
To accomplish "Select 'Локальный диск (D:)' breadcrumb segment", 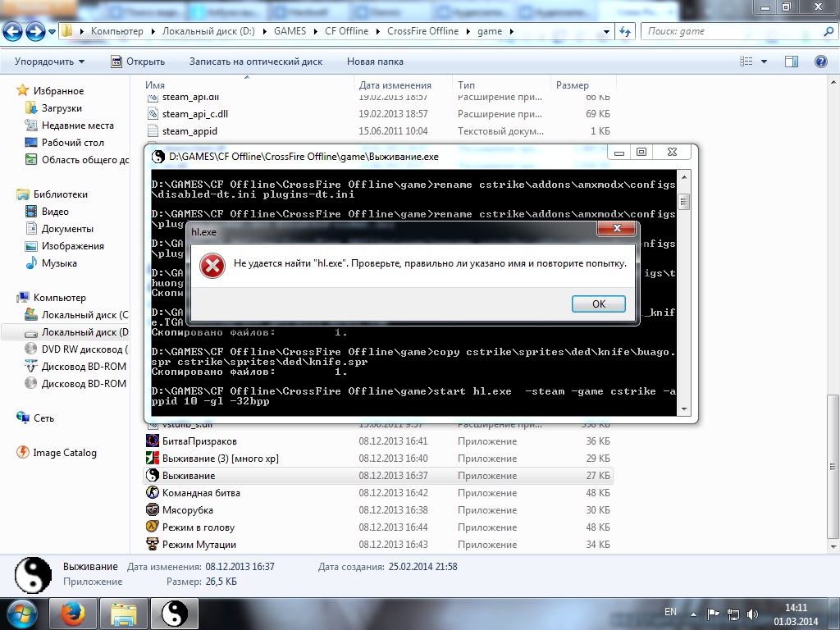I will click(x=208, y=31).
